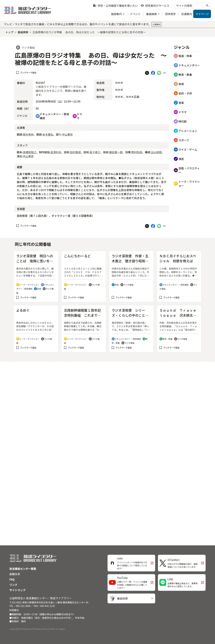Select the sidebar ドラマ genre icon
Screen dimensions: 215x644
pyautogui.click(x=176, y=112)
